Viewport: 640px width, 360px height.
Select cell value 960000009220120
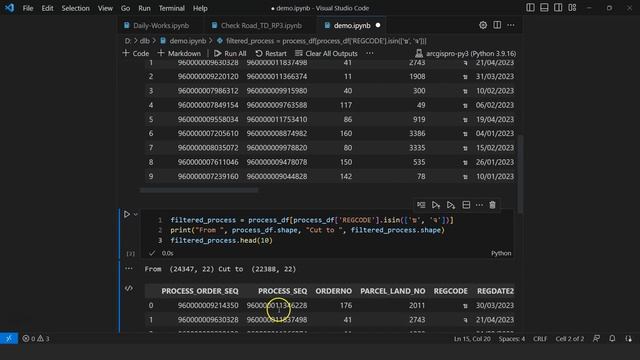208,77
